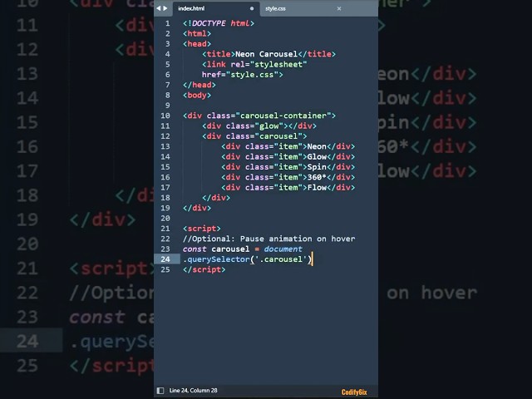The image size is (532, 399).
Task: Click the Spin item text on line 15
Action: [x=317, y=167]
